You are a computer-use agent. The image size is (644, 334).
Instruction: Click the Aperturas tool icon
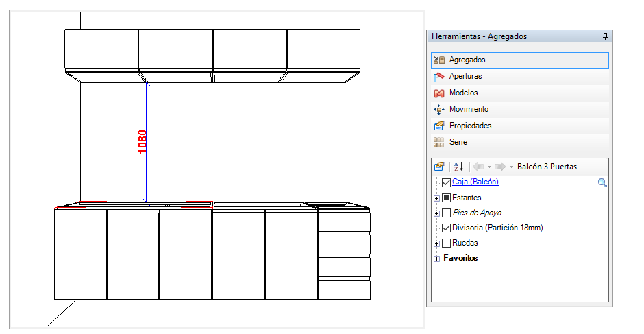point(440,77)
